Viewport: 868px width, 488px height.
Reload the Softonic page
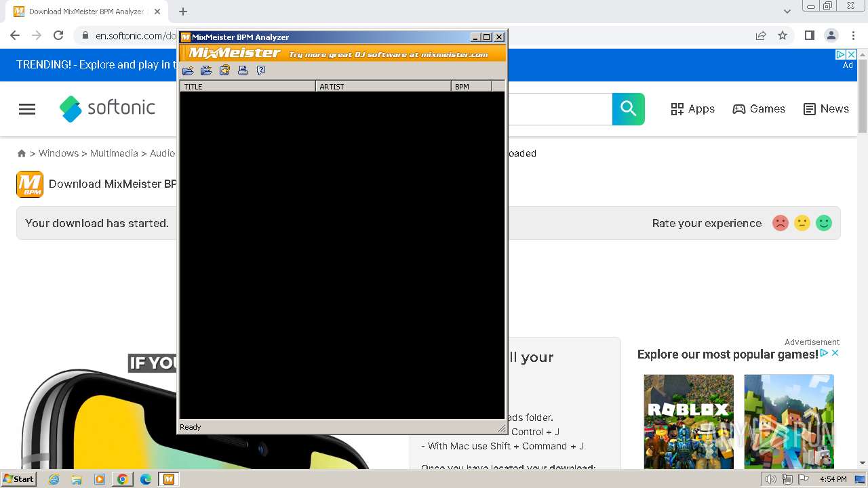click(x=58, y=35)
